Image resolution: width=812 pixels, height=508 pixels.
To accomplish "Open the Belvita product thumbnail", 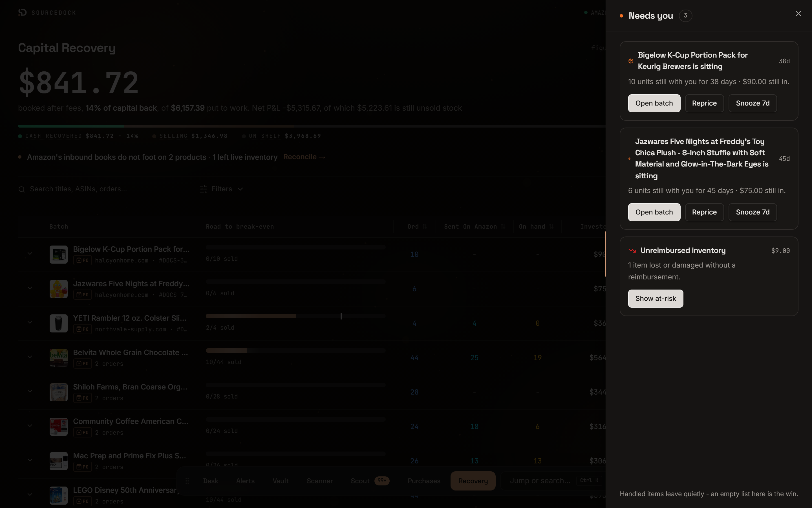I will [59, 358].
